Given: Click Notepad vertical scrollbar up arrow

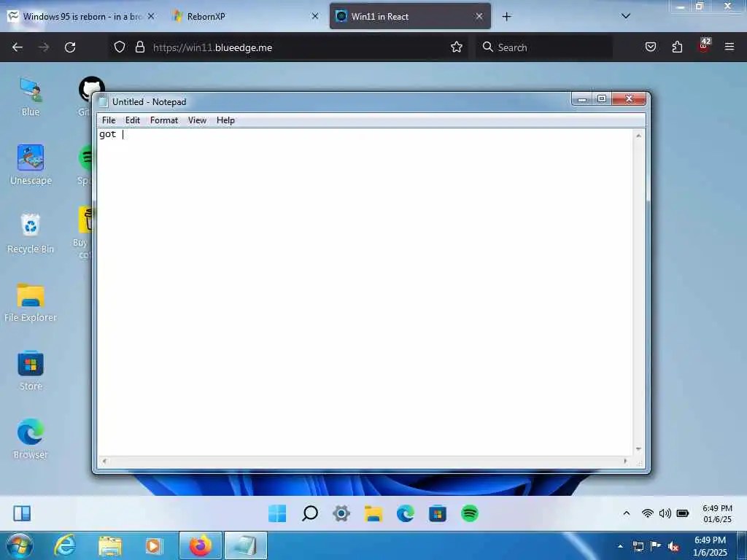Looking at the screenshot, I should [x=639, y=136].
